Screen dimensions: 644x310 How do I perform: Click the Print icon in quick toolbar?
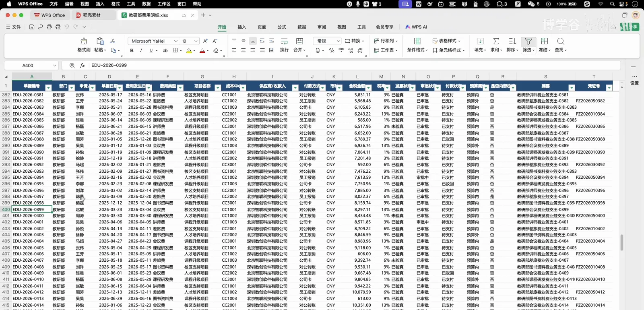[49, 27]
